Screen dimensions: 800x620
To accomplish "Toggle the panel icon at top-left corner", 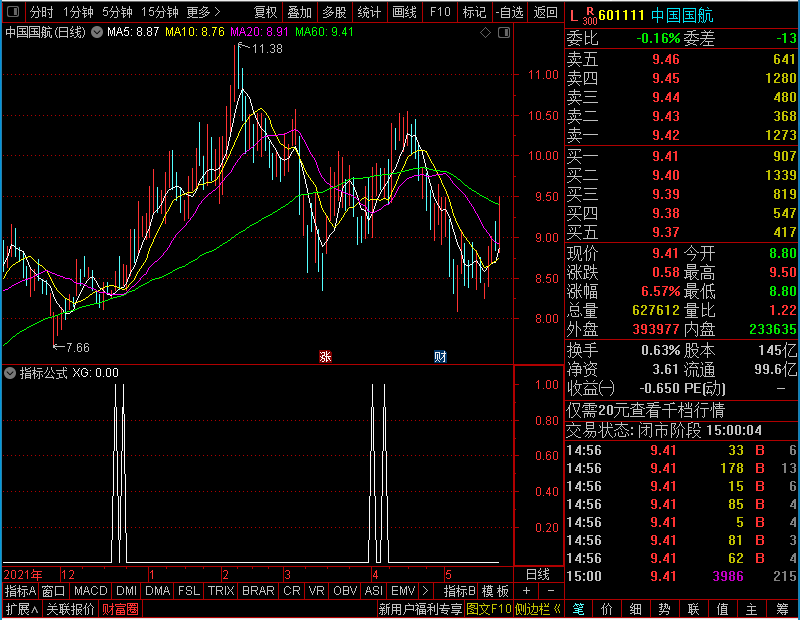I will pos(13,12).
